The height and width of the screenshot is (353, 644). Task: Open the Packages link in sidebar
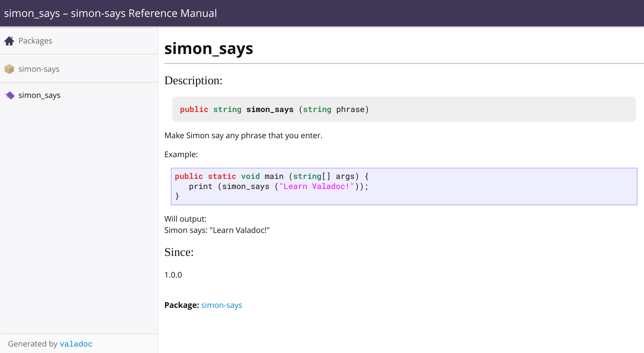click(x=35, y=41)
